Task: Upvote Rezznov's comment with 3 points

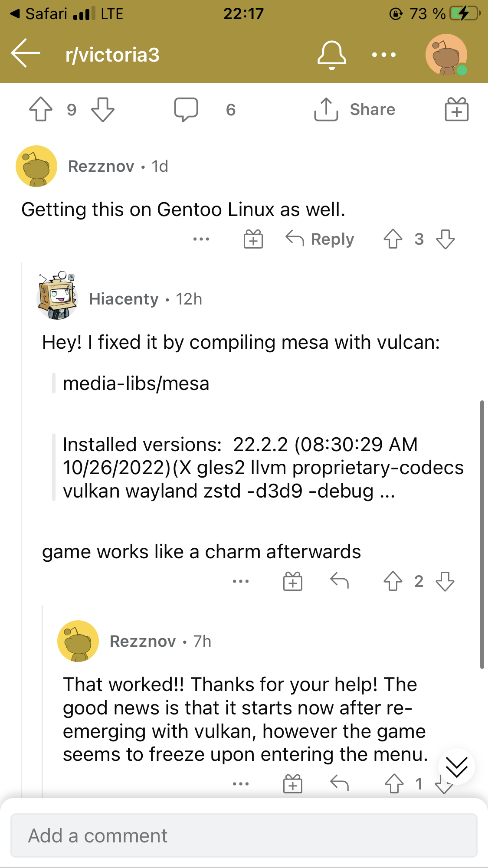Action: point(393,239)
